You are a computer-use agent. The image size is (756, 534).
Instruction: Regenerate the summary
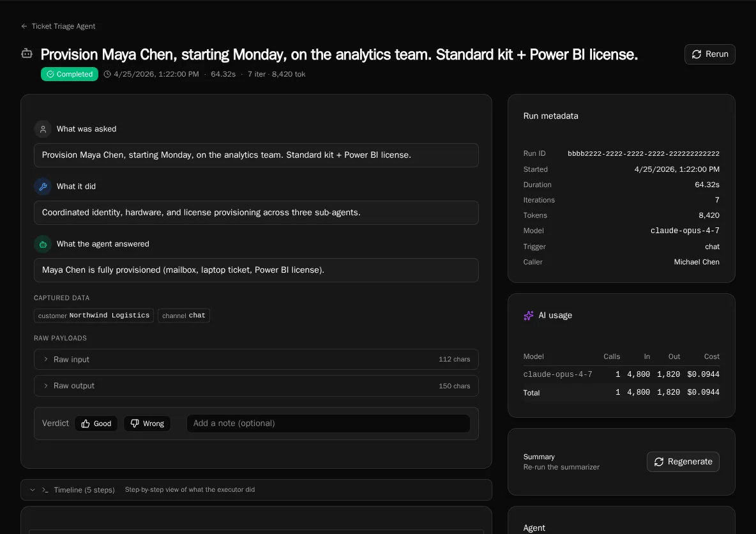[683, 462]
